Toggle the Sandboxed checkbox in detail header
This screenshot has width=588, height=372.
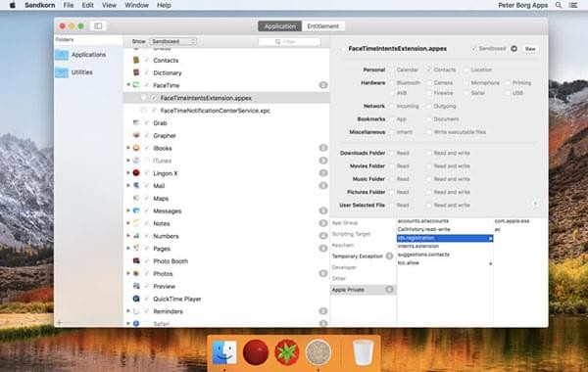point(473,49)
